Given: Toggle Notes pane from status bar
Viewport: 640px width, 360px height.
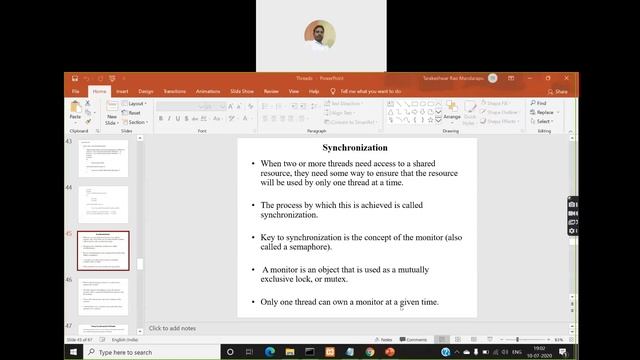Looking at the screenshot, I should (384, 340).
